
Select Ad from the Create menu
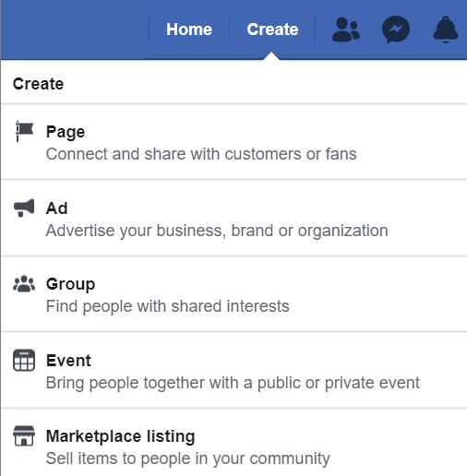tap(233, 219)
